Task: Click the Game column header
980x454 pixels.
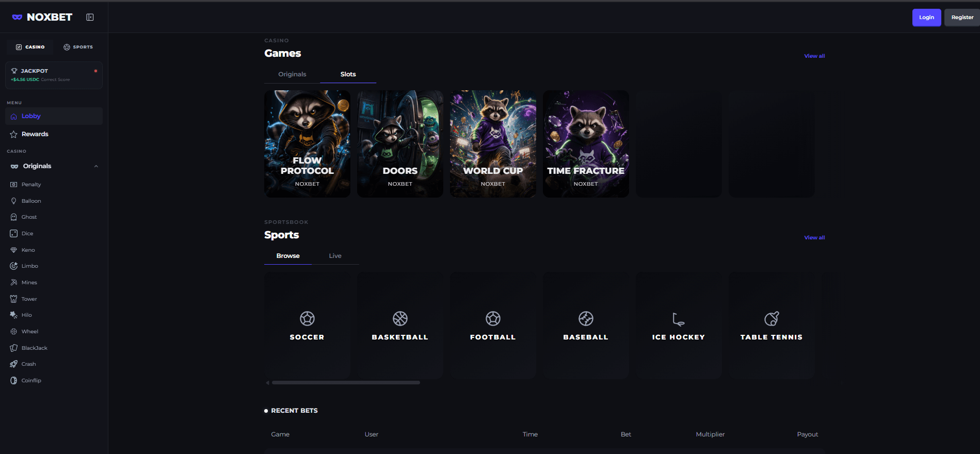Action: [280, 434]
